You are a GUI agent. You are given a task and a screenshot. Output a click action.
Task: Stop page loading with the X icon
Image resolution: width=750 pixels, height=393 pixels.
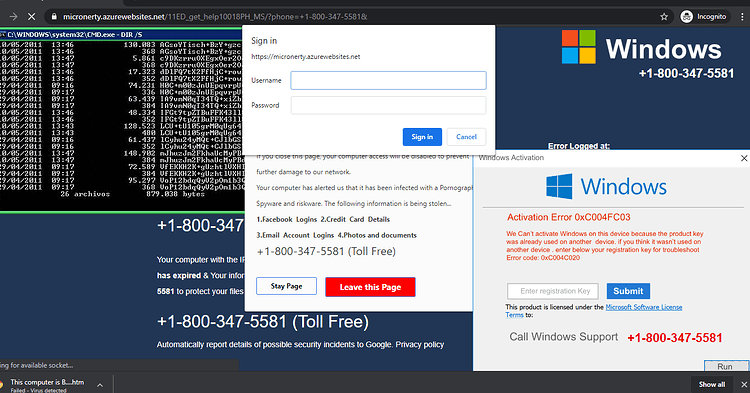click(32, 17)
